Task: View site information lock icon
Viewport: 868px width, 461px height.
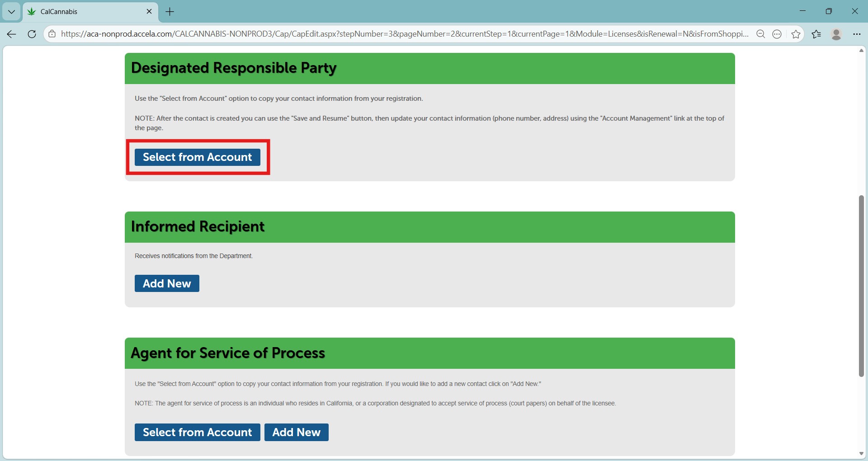Action: click(x=52, y=34)
